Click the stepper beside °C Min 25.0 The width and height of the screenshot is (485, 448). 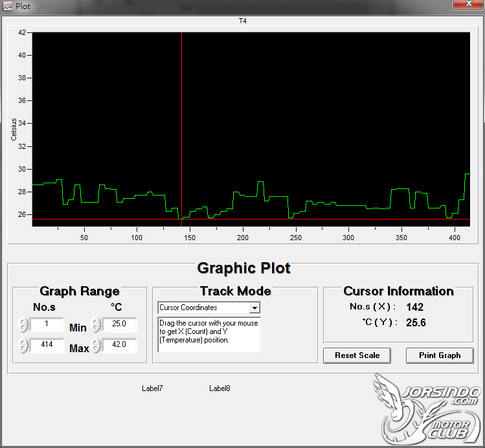tap(96, 325)
